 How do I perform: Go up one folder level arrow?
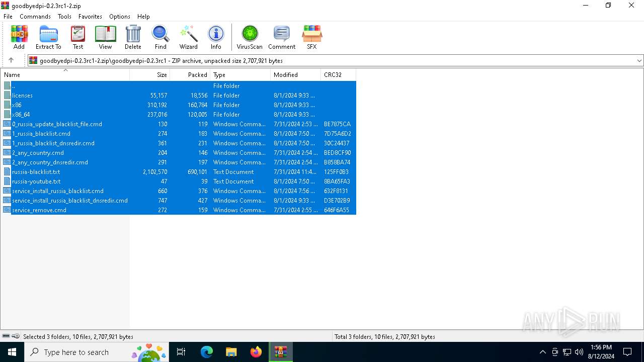coord(11,60)
